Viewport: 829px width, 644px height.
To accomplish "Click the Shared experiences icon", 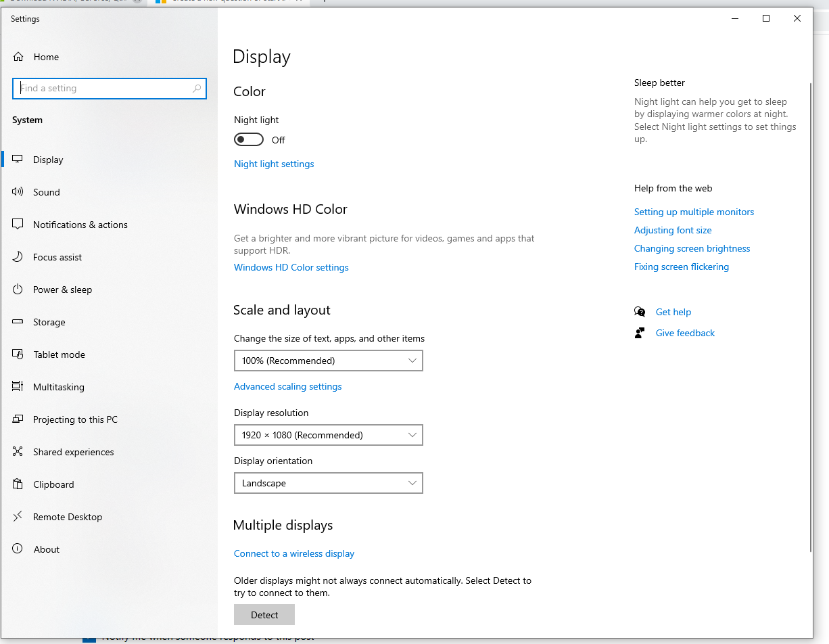I will point(18,452).
